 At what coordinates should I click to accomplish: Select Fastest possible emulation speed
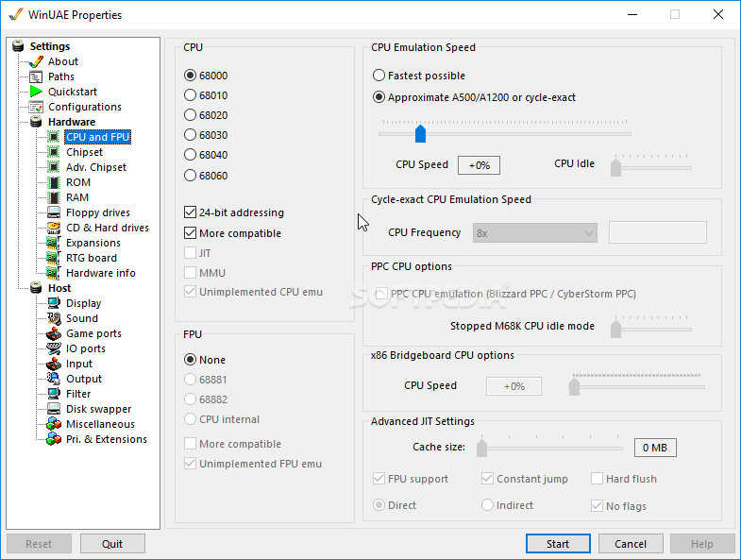[x=379, y=76]
